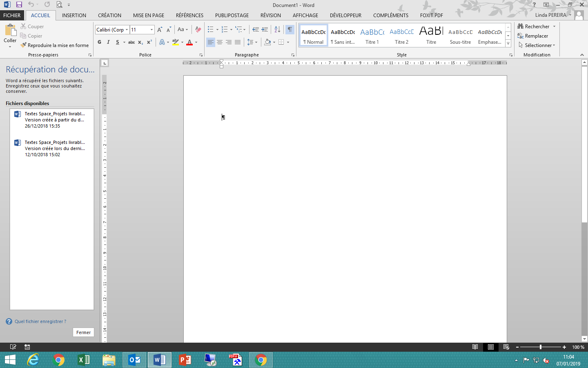Zoom in with the plus button
588x368 pixels.
564,347
